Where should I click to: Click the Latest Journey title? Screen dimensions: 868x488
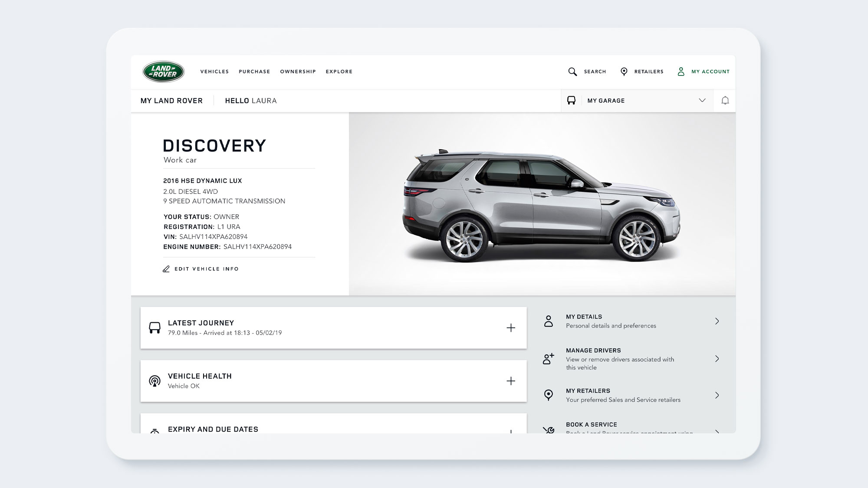click(x=201, y=323)
